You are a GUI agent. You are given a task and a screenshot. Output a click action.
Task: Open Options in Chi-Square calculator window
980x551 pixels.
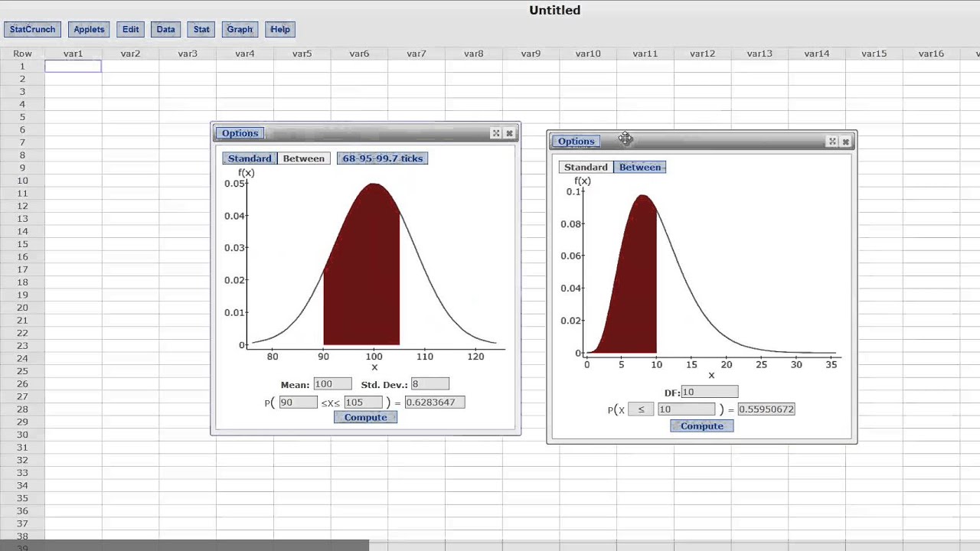[576, 141]
